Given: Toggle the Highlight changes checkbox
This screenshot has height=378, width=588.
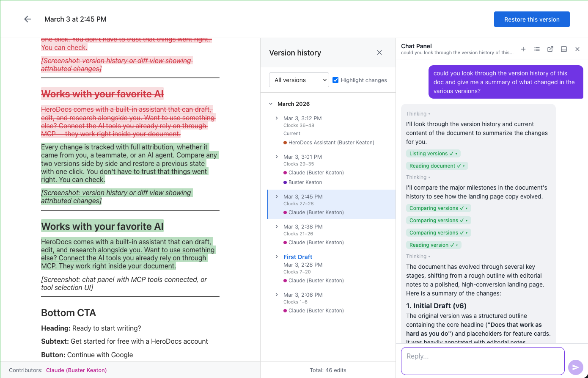Looking at the screenshot, I should tap(335, 80).
